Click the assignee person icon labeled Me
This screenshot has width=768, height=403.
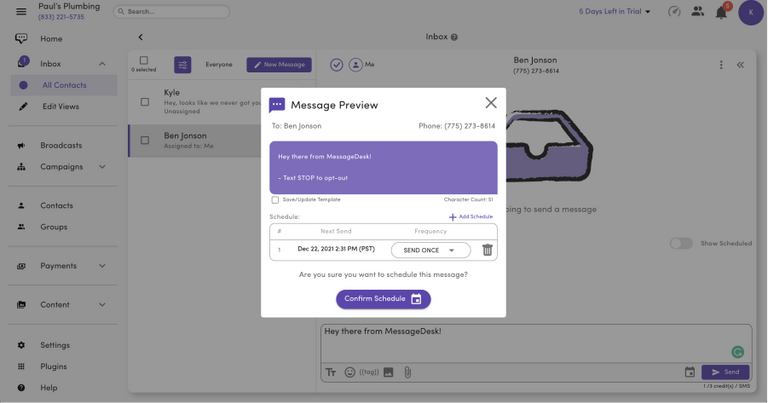tap(356, 65)
